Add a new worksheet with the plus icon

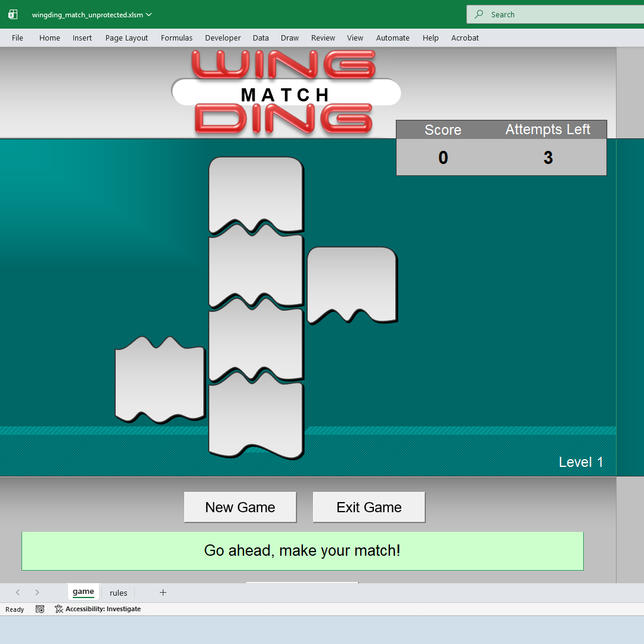[x=163, y=592]
